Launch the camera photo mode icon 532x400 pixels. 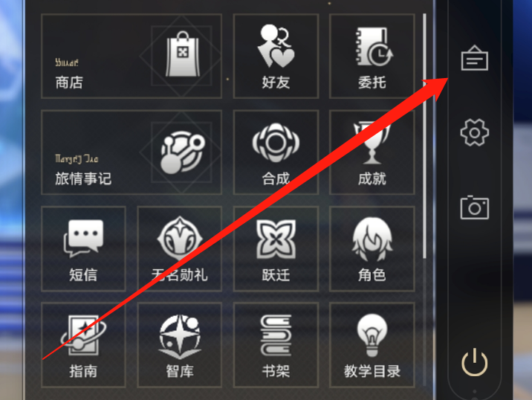475,207
